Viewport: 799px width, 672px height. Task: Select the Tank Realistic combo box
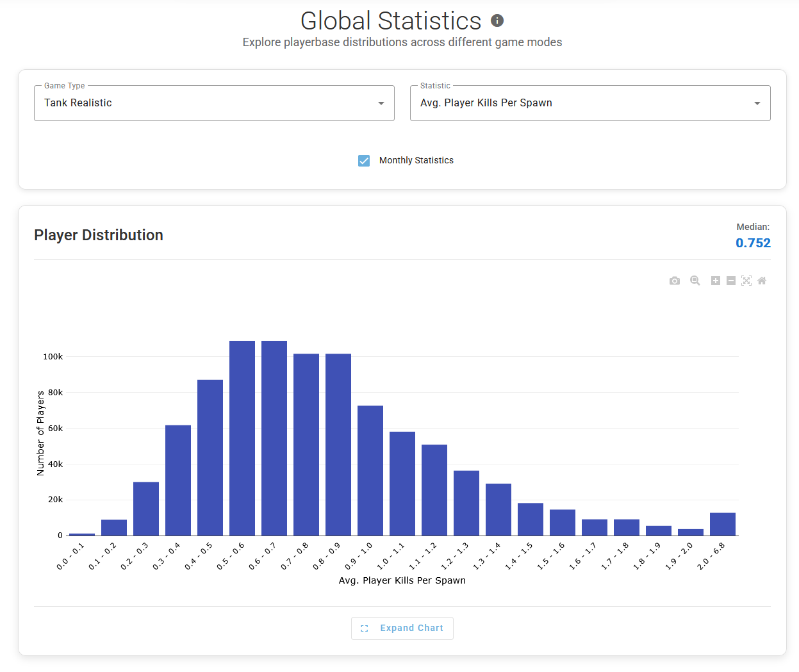coord(214,103)
